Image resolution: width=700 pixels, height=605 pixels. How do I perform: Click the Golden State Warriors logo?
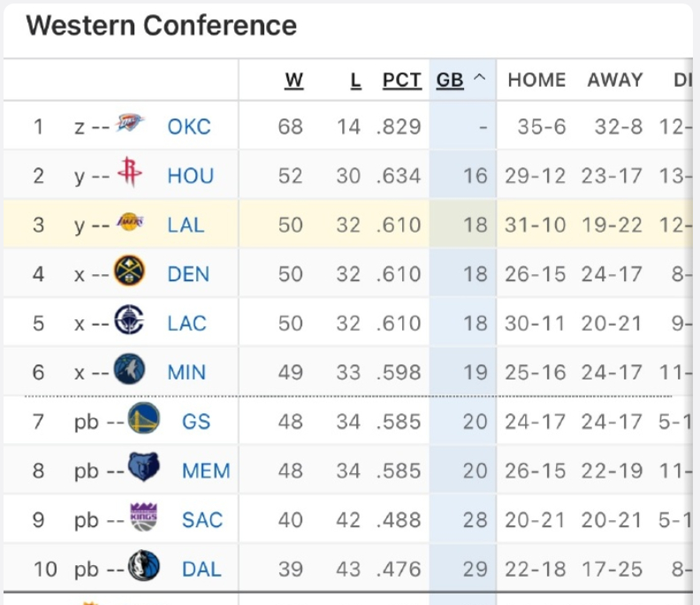[144, 419]
